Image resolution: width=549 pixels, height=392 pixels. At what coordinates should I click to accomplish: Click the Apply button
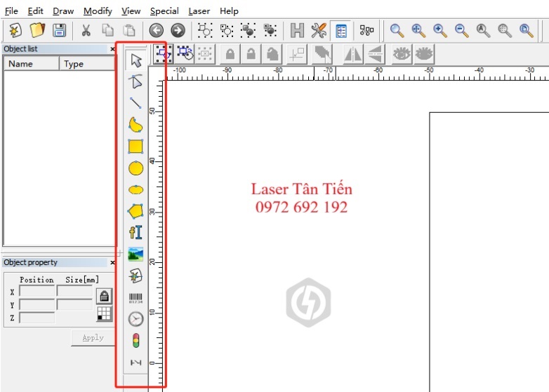tap(93, 338)
